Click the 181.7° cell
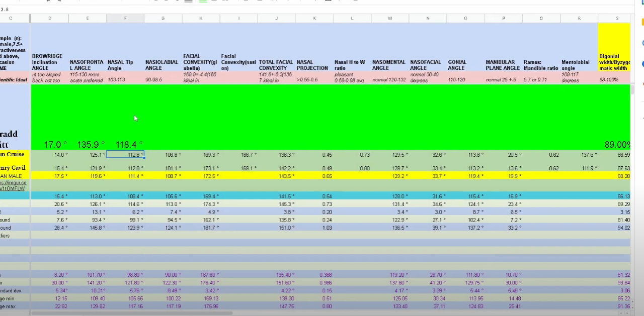This screenshot has height=316, width=644. 201,228
